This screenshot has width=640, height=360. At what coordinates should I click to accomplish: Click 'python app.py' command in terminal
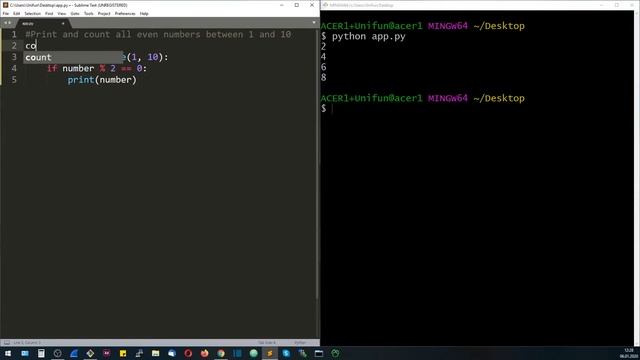[x=369, y=36]
